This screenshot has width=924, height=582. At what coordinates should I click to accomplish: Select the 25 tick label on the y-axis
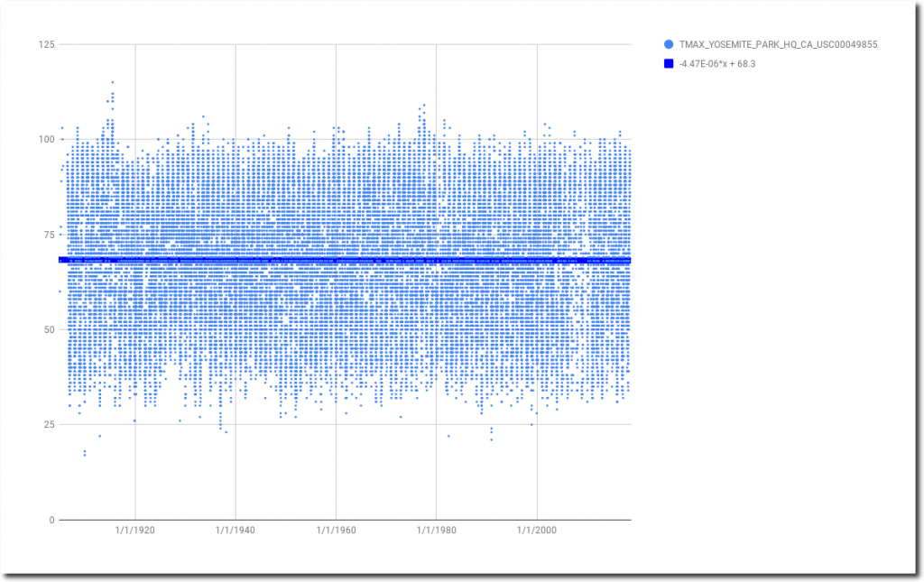tap(48, 424)
